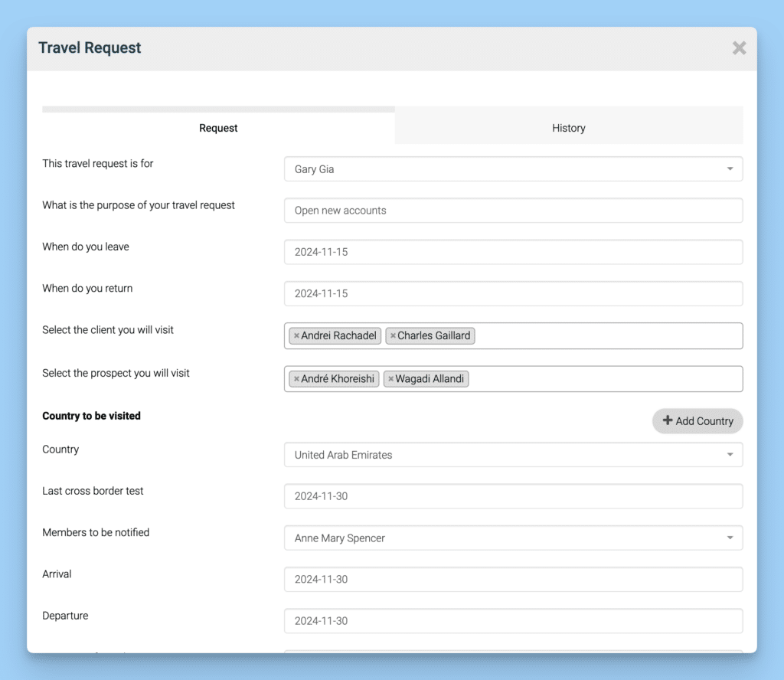Open the Anne Mary Spencer members dropdown
This screenshot has height=680, width=784.
point(513,538)
